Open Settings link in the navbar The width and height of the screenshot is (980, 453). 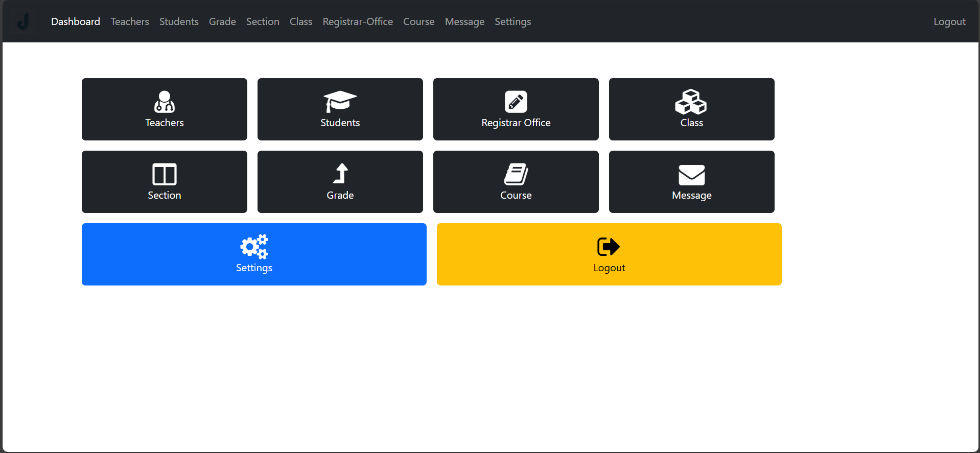(512, 21)
